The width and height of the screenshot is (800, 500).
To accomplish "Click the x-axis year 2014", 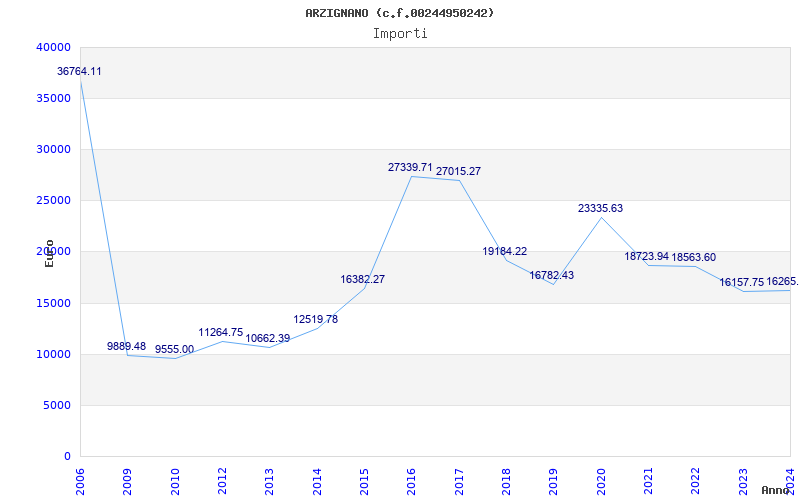I will pyautogui.click(x=317, y=482).
